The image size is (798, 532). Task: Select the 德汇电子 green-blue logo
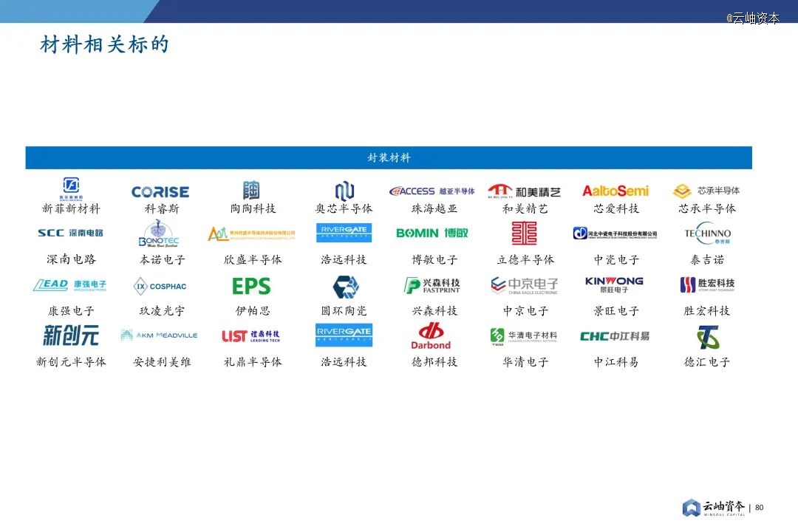click(x=708, y=337)
